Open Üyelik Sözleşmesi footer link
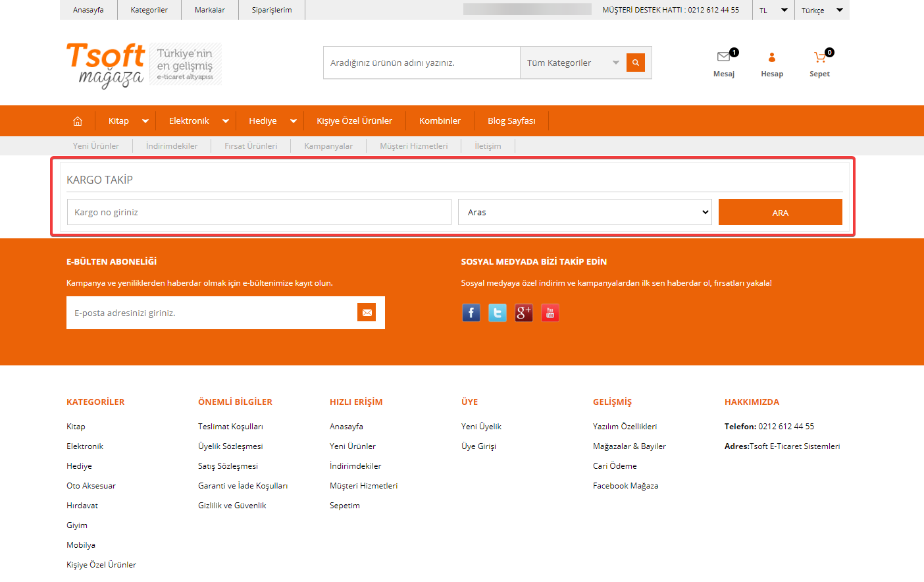 (x=230, y=446)
